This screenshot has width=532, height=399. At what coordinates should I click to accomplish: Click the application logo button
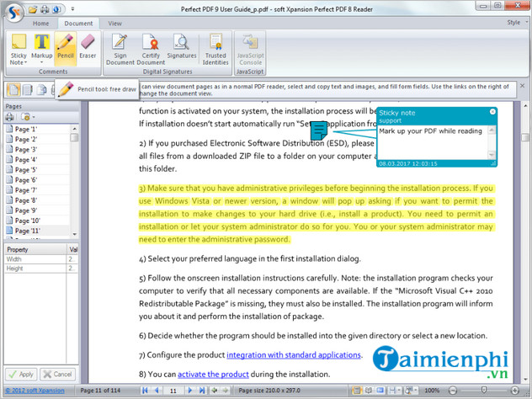pos(13,13)
